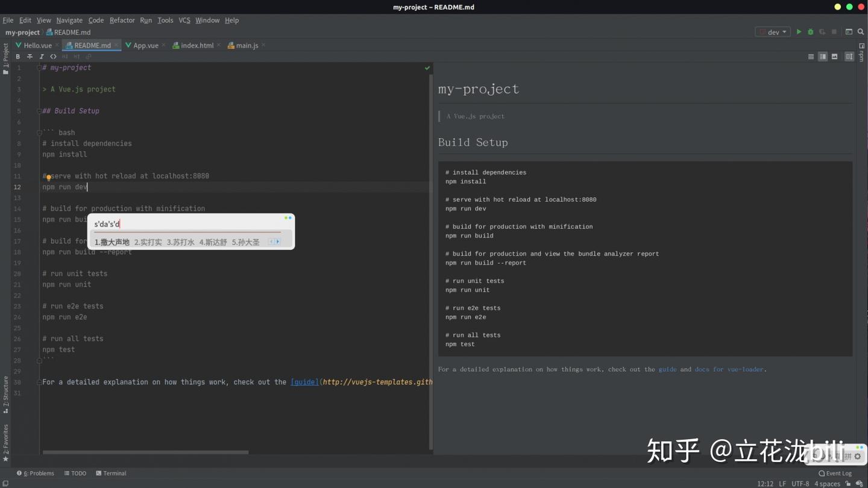Toggle bold formatting in the markdown toolbar
The image size is (868, 488).
pyautogui.click(x=17, y=56)
